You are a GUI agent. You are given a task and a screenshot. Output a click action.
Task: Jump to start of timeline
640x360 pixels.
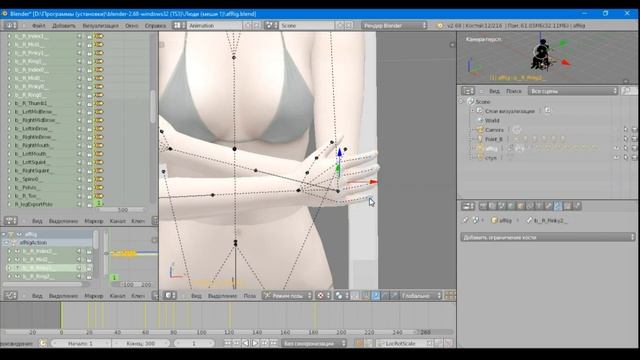[227, 343]
